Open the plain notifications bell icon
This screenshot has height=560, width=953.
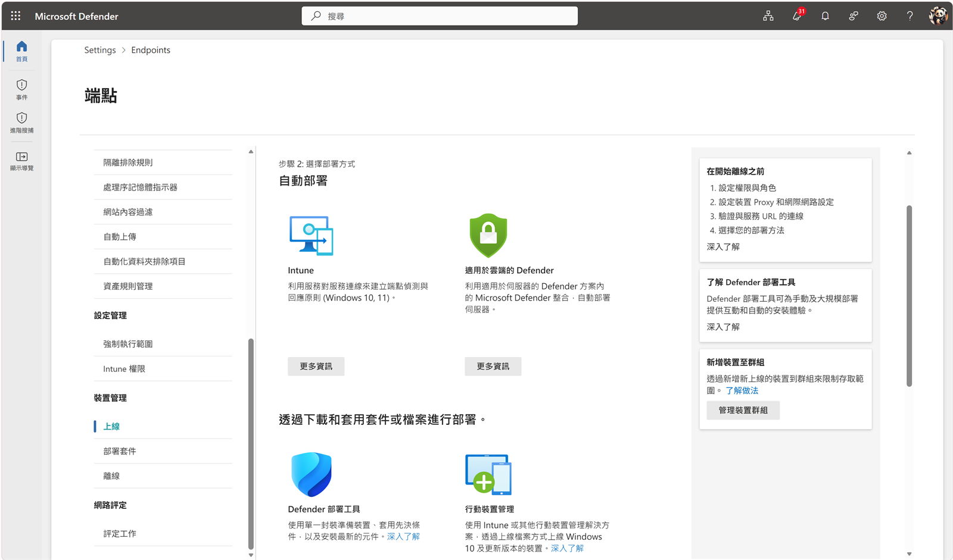click(x=825, y=16)
